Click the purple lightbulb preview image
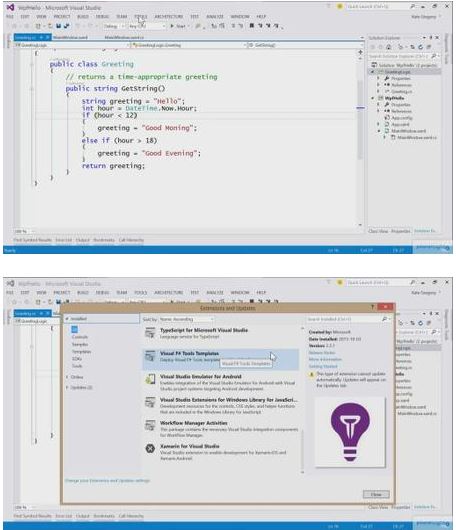 click(x=350, y=432)
